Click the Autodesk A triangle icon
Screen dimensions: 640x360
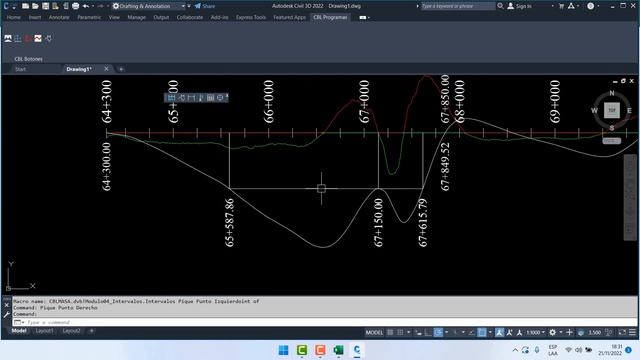click(x=571, y=6)
